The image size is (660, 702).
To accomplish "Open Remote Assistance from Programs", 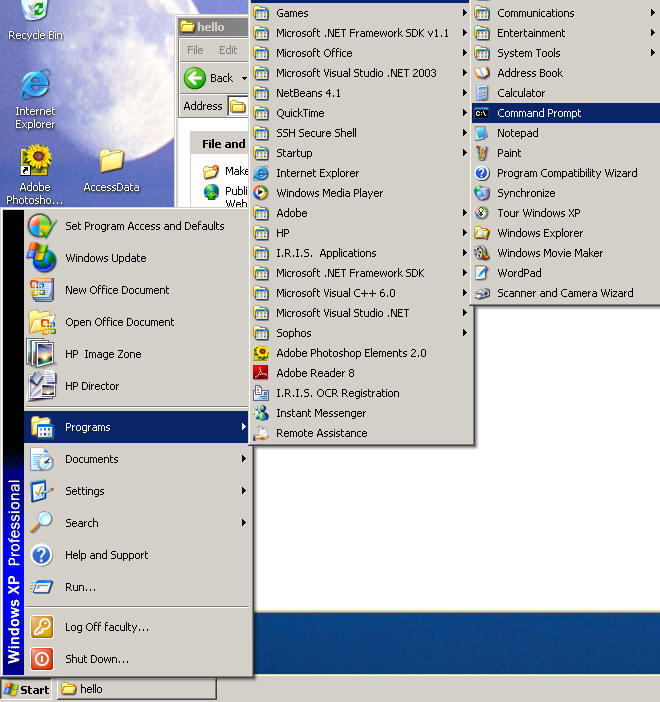I will click(360, 433).
